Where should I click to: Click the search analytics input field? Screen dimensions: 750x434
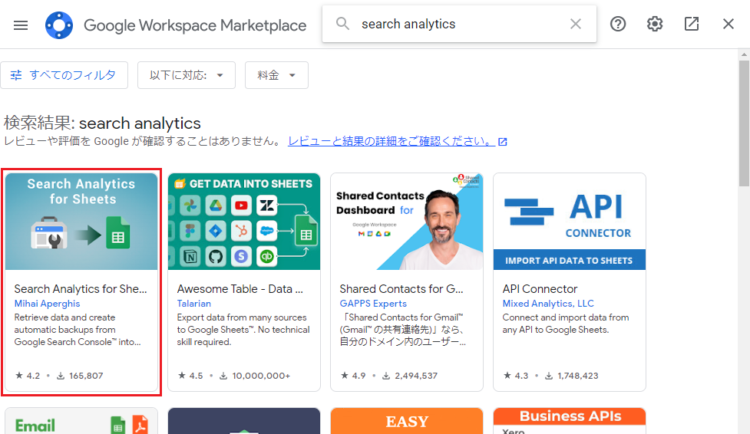coord(459,24)
